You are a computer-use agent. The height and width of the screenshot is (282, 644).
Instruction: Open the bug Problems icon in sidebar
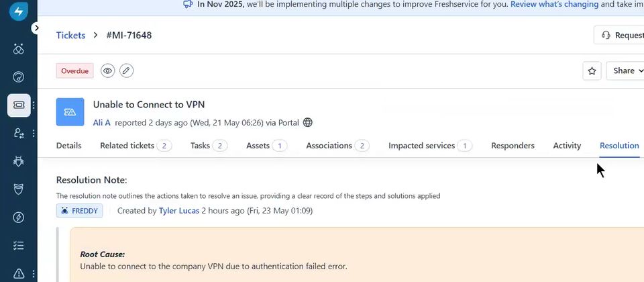click(19, 161)
